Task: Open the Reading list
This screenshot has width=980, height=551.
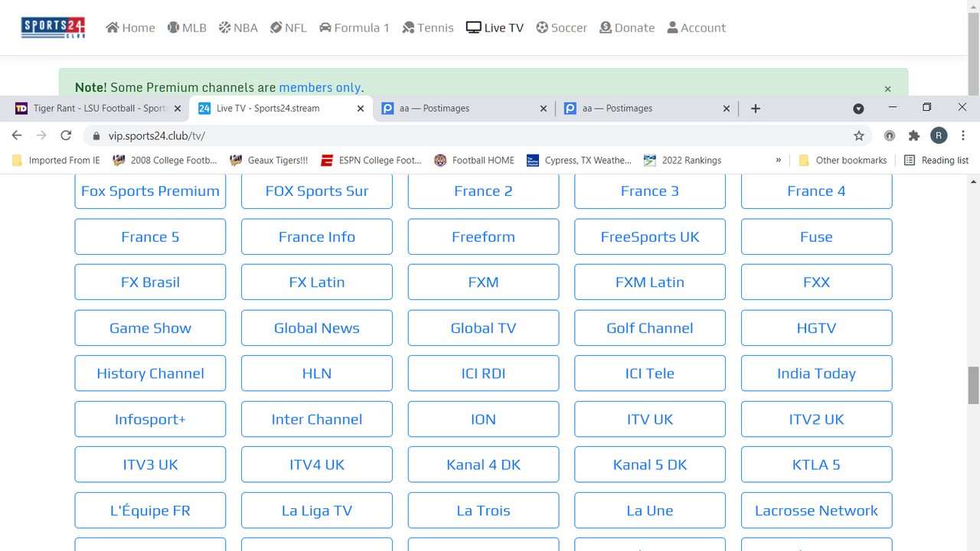Action: 936,161
